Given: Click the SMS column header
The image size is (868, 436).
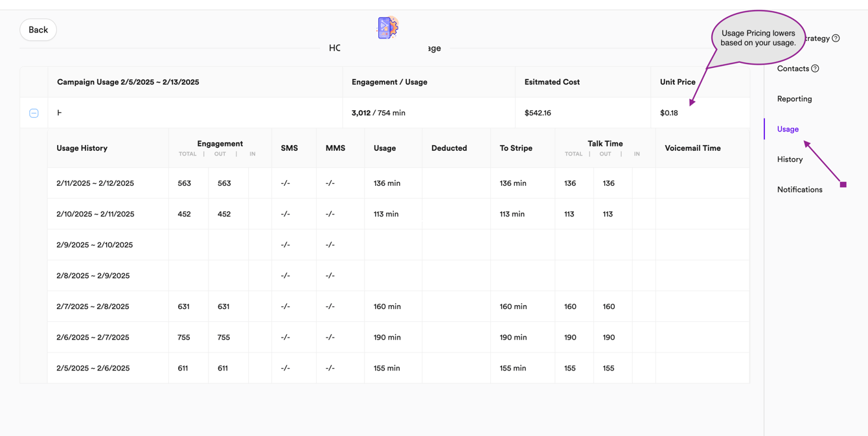Looking at the screenshot, I should coord(290,148).
